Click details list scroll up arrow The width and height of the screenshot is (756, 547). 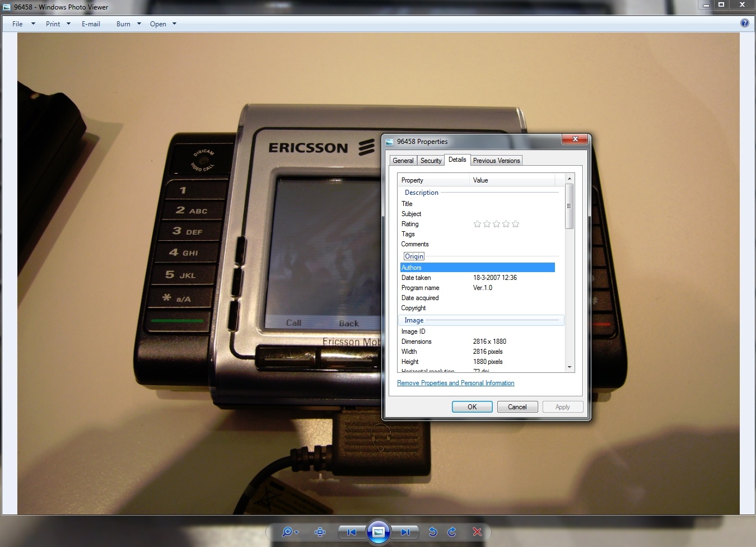(570, 179)
